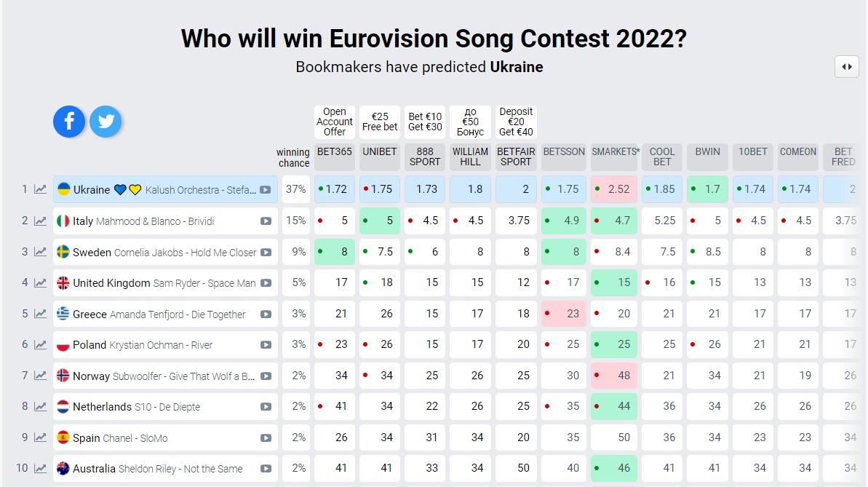
Task: Toggle the table width expand arrows button
Action: pyautogui.click(x=847, y=66)
